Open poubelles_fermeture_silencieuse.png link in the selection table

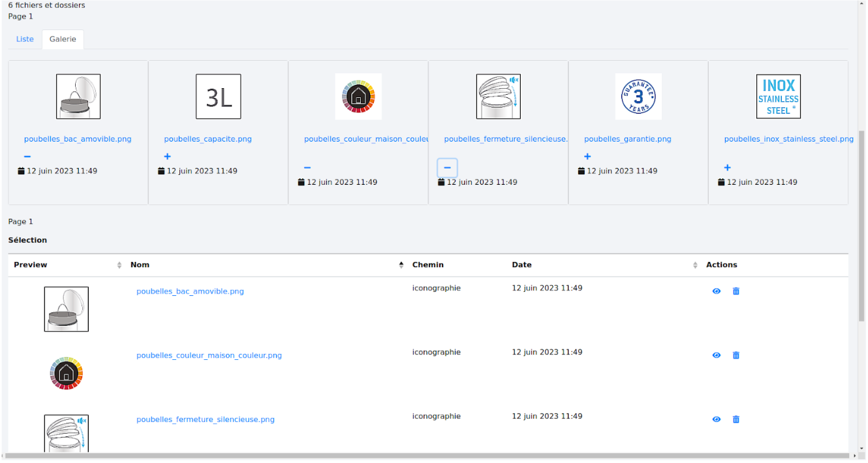(205, 420)
